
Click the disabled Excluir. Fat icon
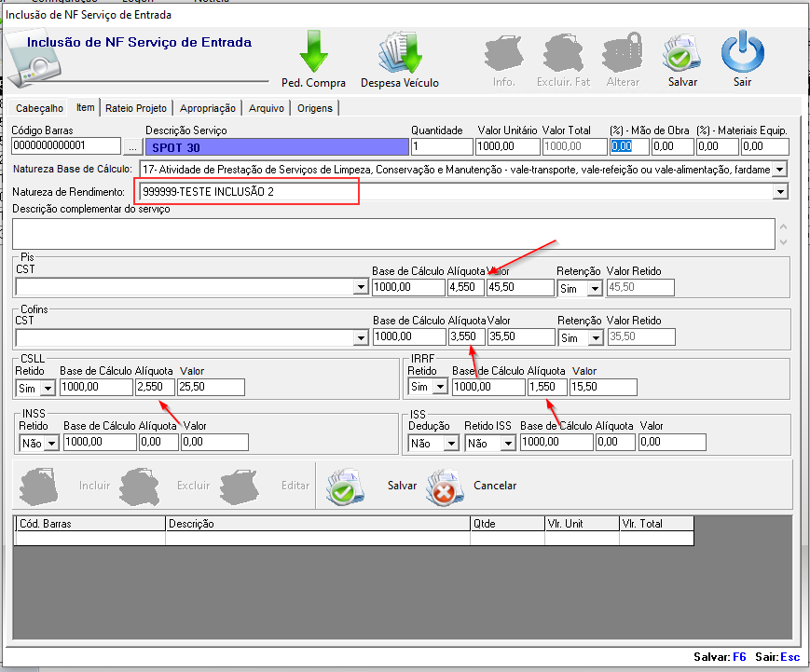click(x=563, y=53)
